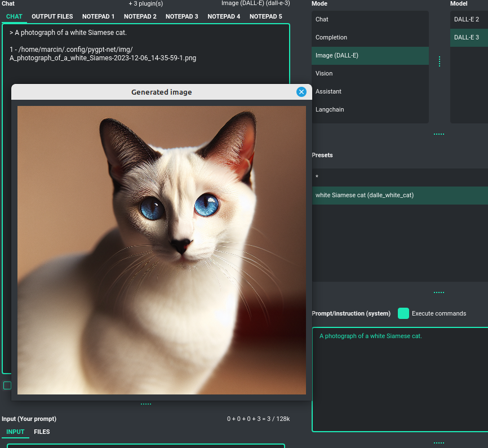The width and height of the screenshot is (488, 448).
Task: Click the dotted splitter handle below Mode list
Action: (x=439, y=134)
